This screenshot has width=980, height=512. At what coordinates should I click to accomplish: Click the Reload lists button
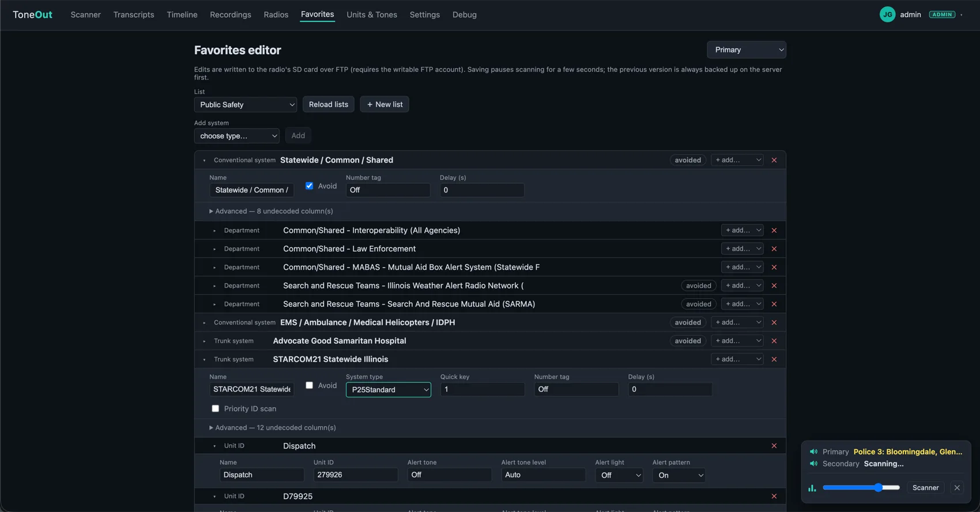(x=329, y=104)
